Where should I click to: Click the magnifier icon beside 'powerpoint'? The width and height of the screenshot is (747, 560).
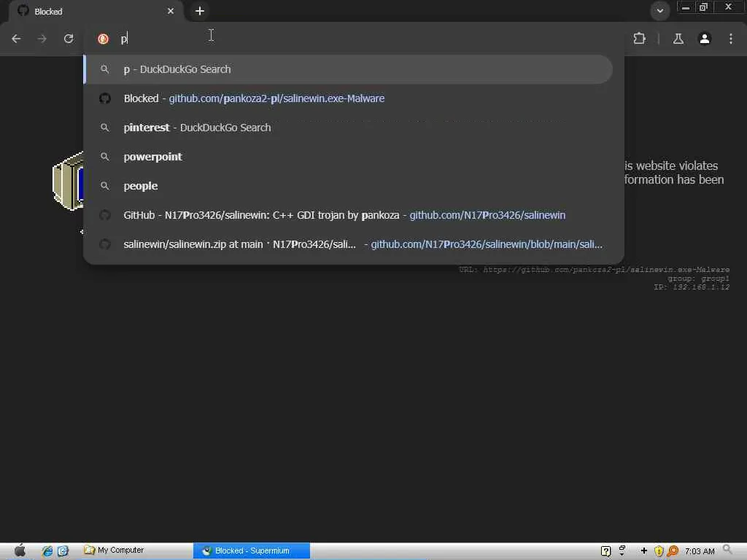105,157
